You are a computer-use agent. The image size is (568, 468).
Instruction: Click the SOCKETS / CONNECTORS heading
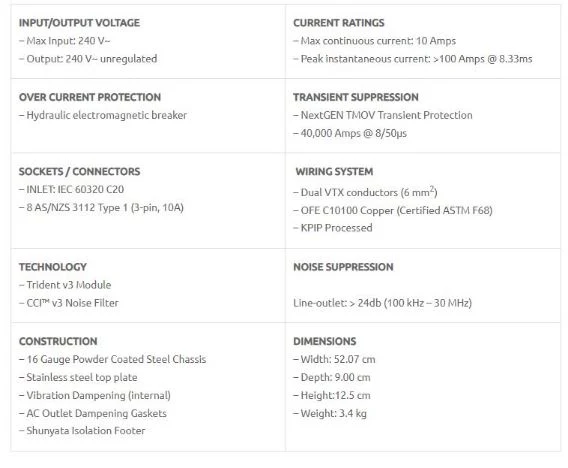point(79,171)
